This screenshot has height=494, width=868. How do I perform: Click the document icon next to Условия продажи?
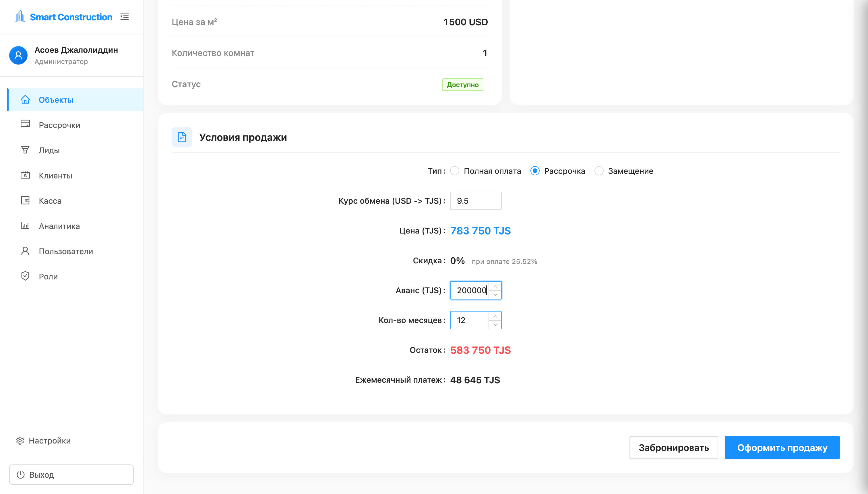point(182,137)
